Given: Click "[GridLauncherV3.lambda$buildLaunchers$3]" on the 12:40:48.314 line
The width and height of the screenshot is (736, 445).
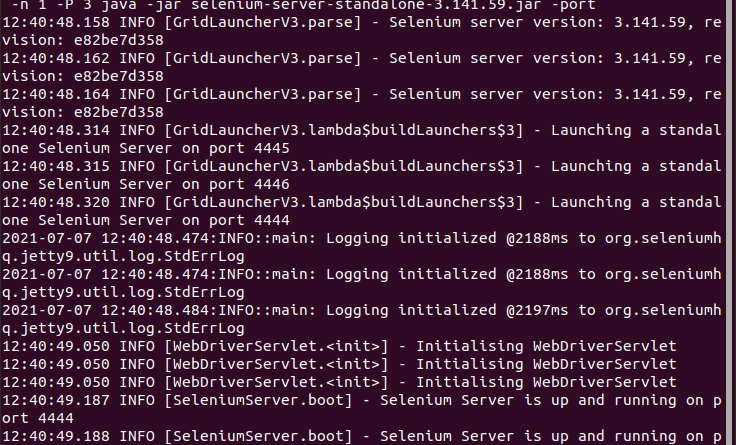Looking at the screenshot, I should click(x=344, y=130).
